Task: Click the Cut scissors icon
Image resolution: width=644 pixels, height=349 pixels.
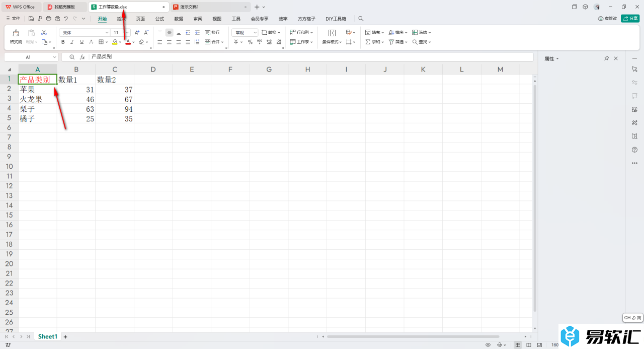Action: pyautogui.click(x=44, y=32)
